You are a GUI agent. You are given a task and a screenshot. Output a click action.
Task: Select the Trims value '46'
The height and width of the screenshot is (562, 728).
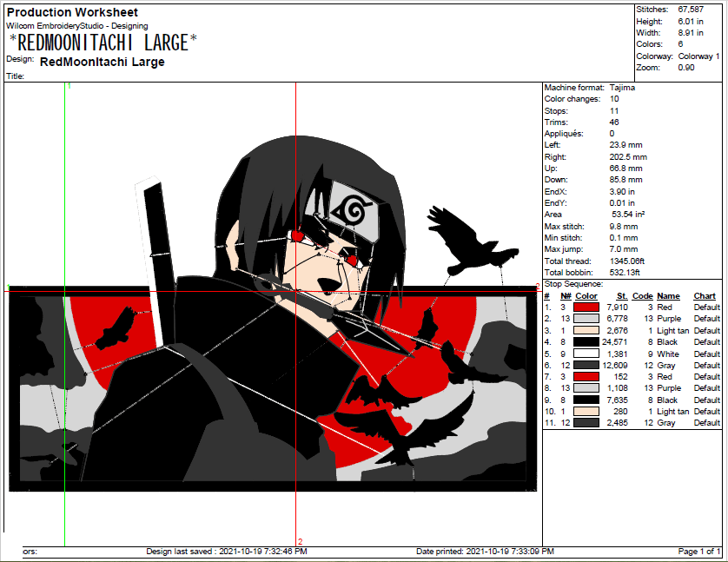(614, 122)
